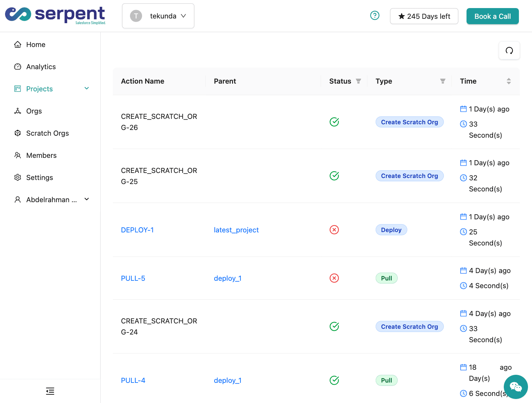Click the Serpent logo in the header
532x403 pixels.
pyautogui.click(x=55, y=15)
